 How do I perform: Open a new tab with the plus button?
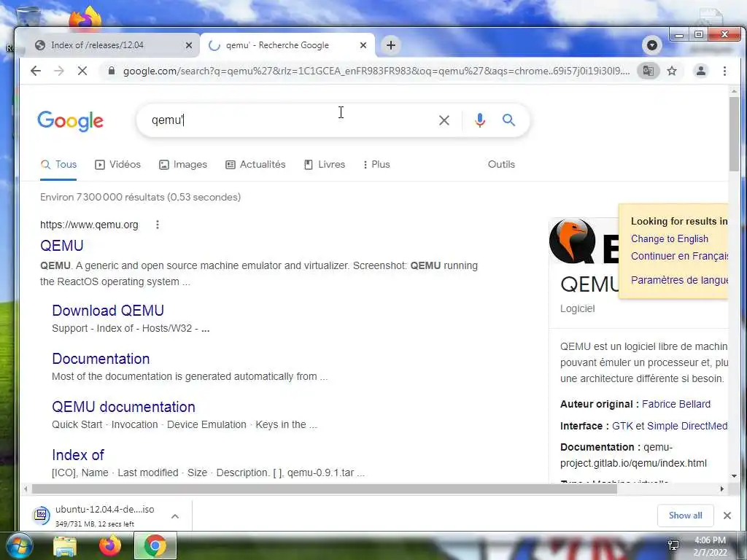tap(391, 45)
